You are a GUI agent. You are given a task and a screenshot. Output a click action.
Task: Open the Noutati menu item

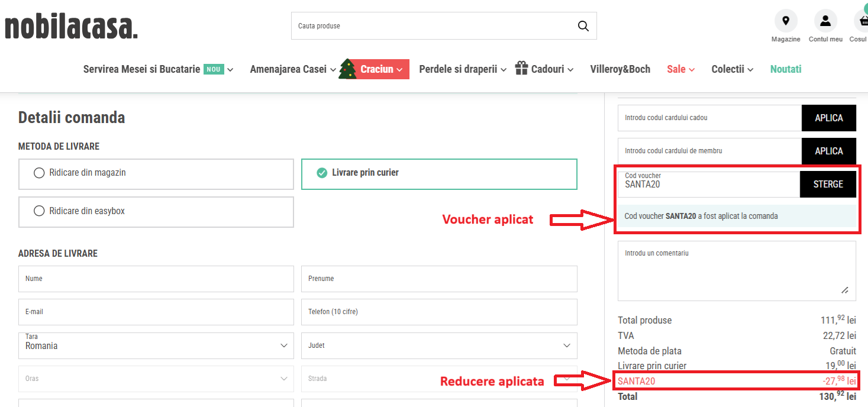pos(786,69)
